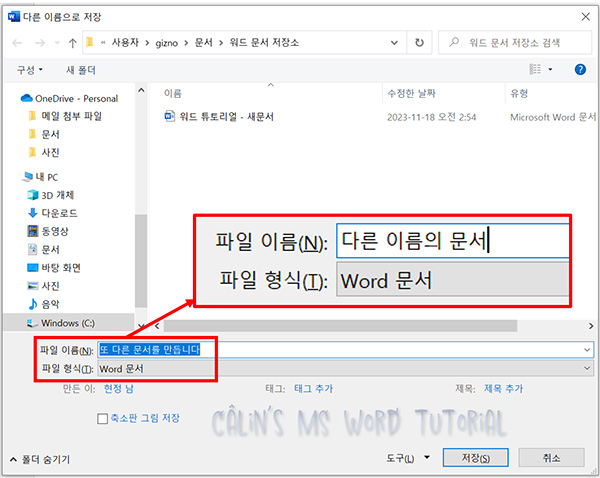Click the folder icon in address bar
This screenshot has width=600, height=478.
[x=90, y=42]
